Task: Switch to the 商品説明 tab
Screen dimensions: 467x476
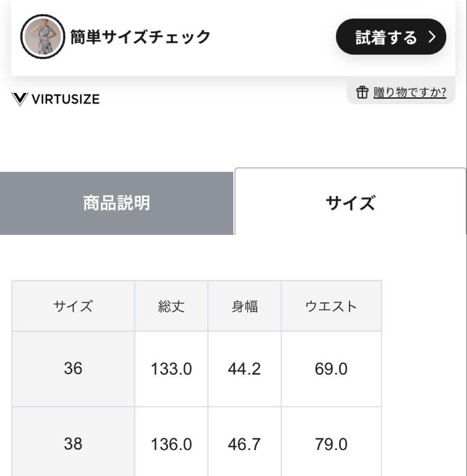Action: pos(116,203)
